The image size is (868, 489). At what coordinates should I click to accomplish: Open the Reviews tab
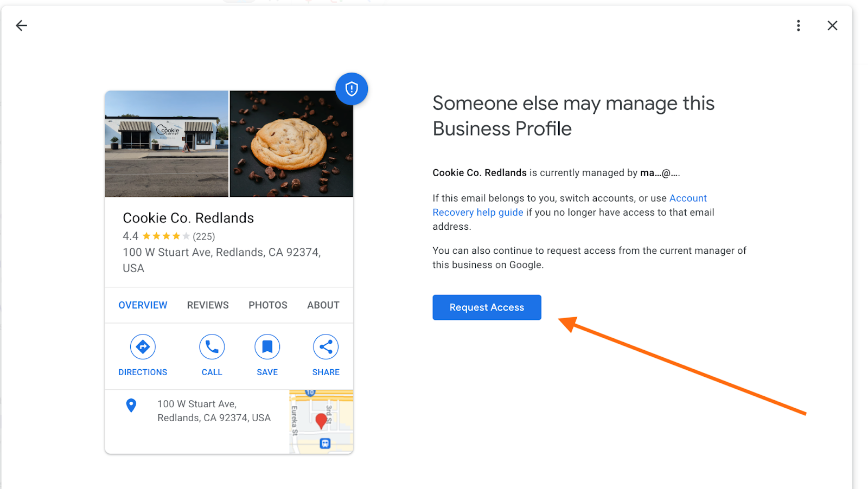click(208, 305)
